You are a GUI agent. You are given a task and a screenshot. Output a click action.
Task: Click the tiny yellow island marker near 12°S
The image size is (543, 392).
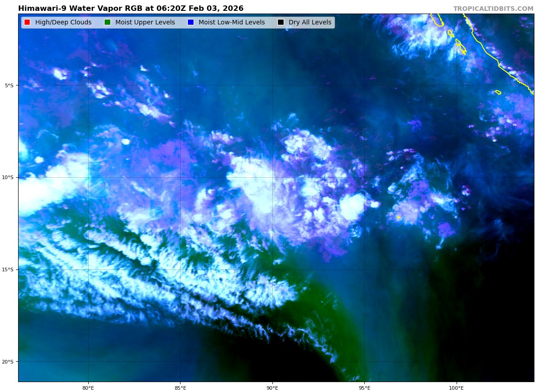tap(399, 217)
